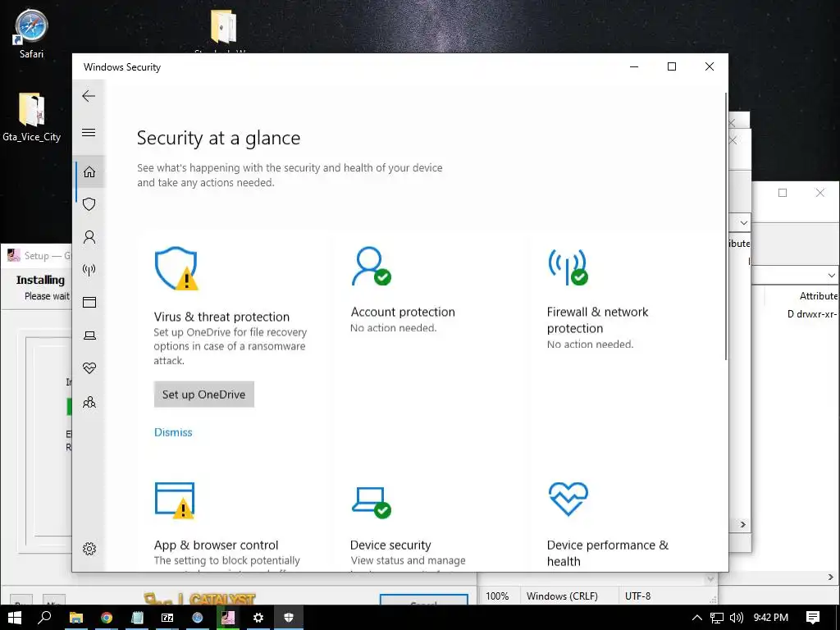Open Device security laptop icon in sidebar
The width and height of the screenshot is (840, 630).
pos(89,336)
